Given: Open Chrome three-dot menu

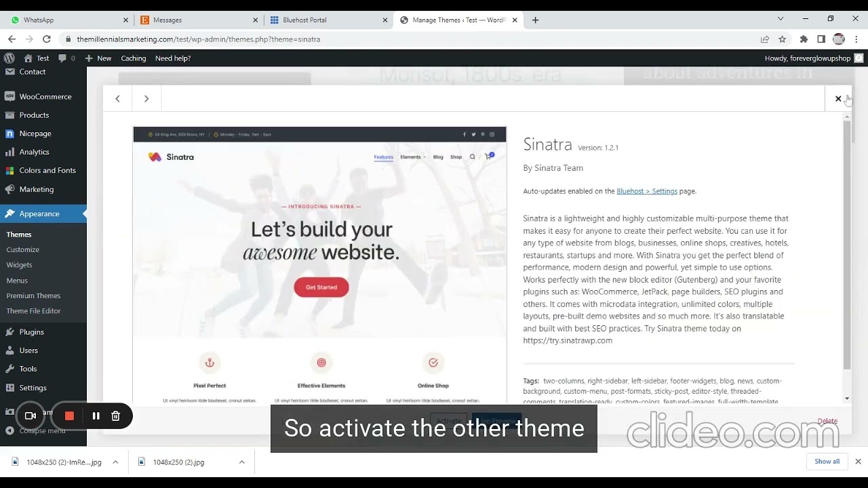Looking at the screenshot, I should pyautogui.click(x=857, y=39).
